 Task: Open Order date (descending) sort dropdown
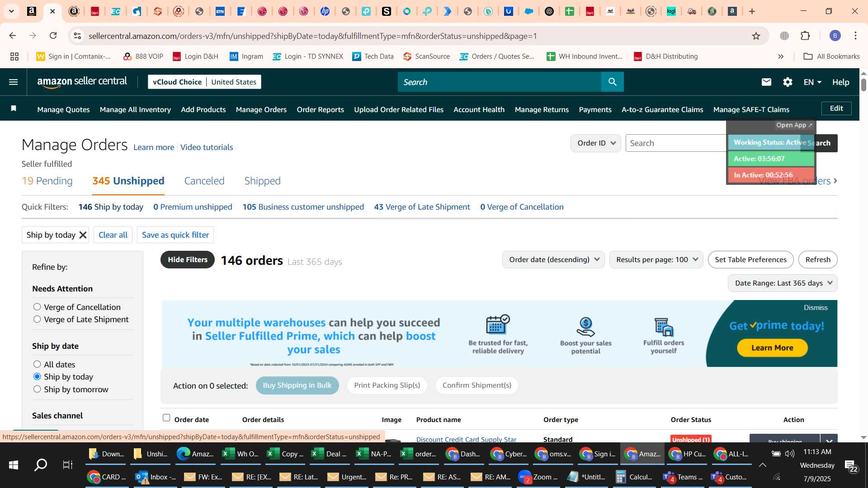(553, 260)
